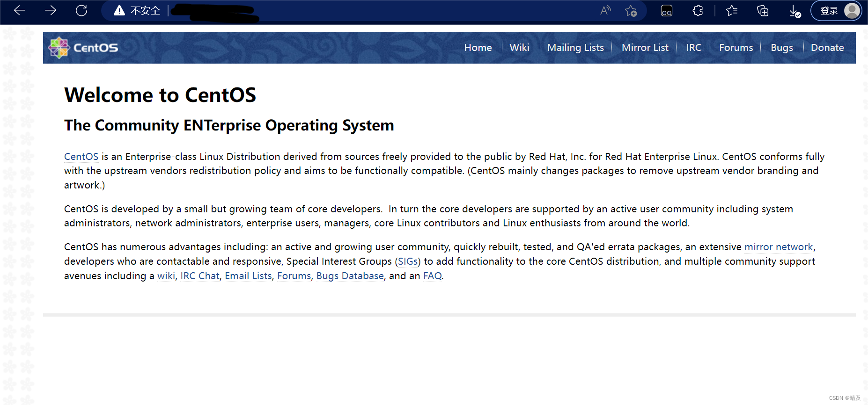Follow the mirror network link

[x=779, y=247]
